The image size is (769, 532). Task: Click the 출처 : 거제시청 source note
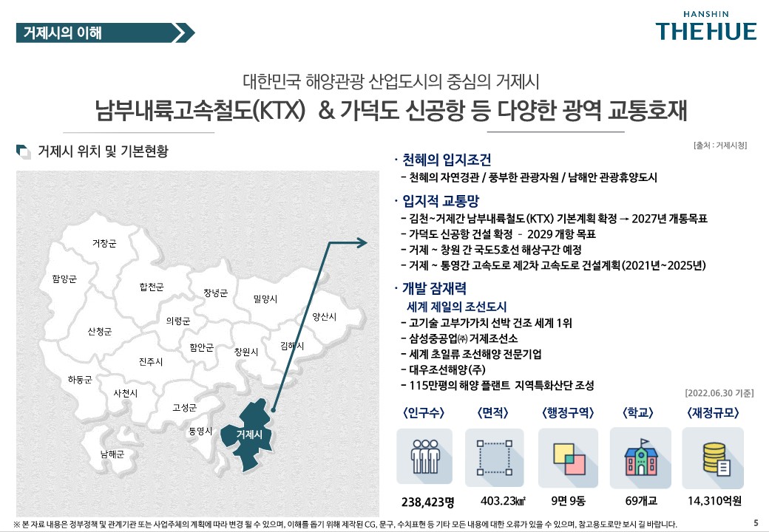click(x=719, y=146)
